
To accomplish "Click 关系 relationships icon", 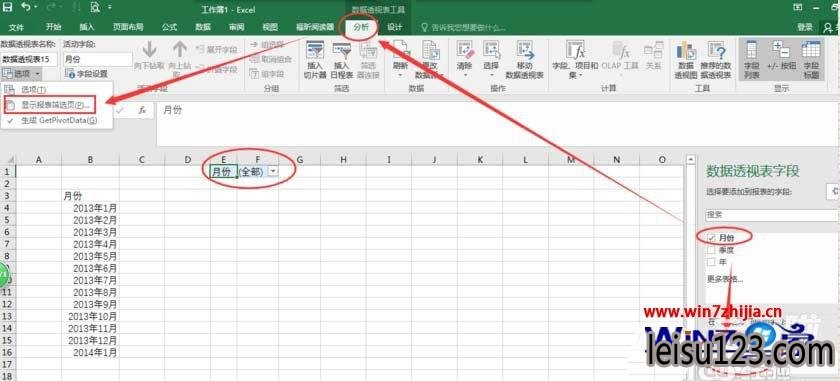I will [x=653, y=51].
